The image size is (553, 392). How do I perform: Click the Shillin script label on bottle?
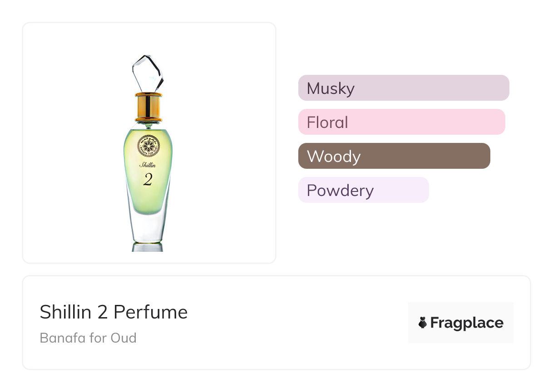coord(148,165)
